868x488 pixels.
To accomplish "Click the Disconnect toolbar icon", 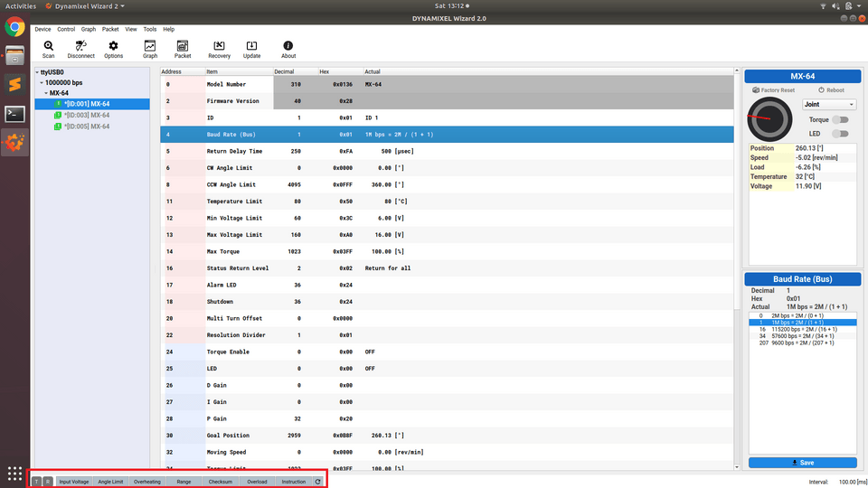I will (80, 49).
